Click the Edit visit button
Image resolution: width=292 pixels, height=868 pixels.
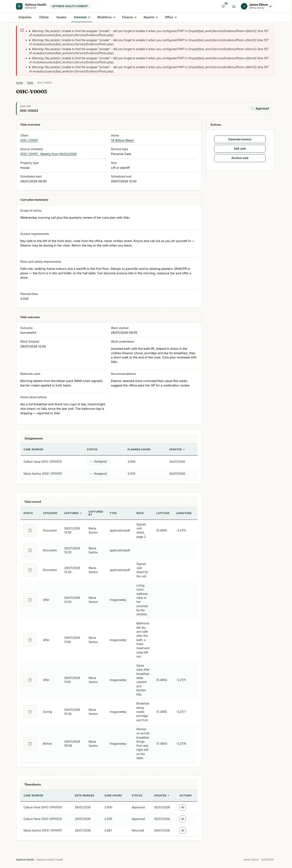click(x=240, y=148)
